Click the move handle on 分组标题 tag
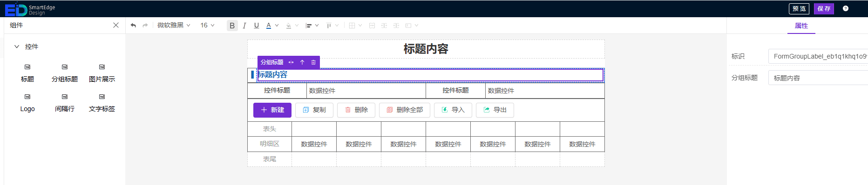Image resolution: width=868 pixels, height=185 pixels. click(291, 62)
